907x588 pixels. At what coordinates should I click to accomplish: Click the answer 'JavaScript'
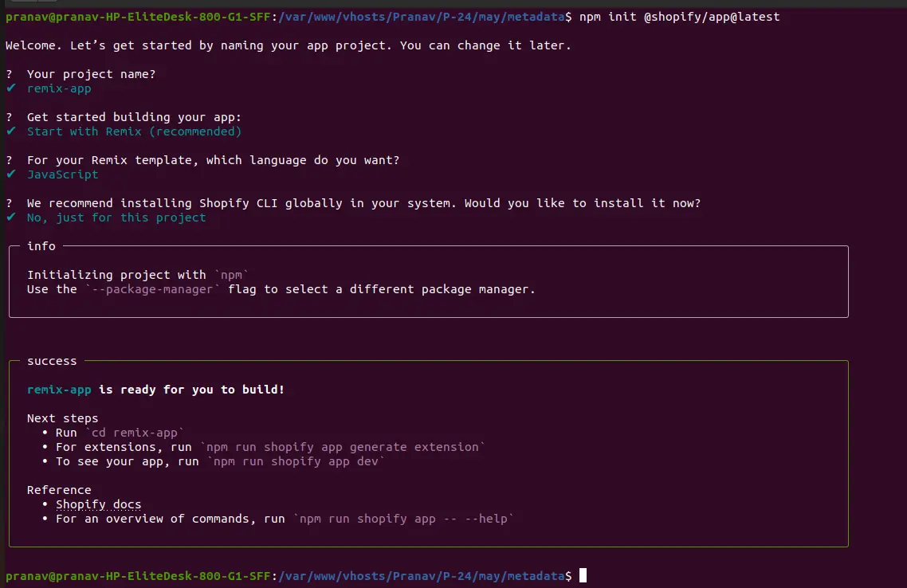[62, 174]
